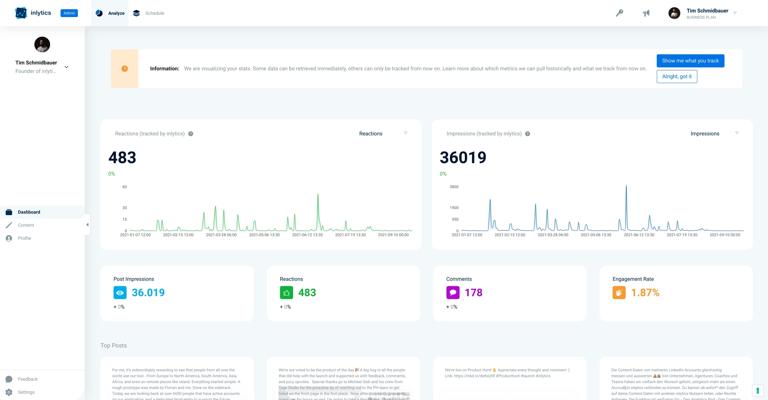
Task: Click the purple Comments bubble icon
Action: click(x=453, y=293)
